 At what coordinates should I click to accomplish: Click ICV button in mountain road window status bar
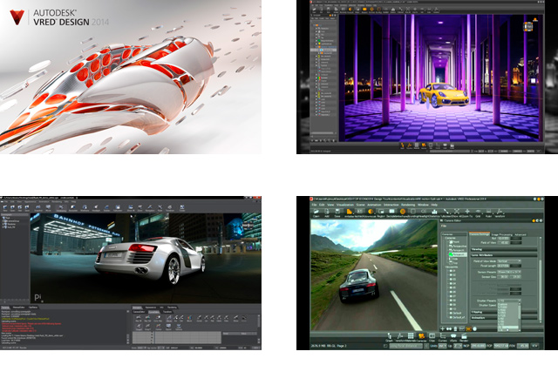(534, 346)
